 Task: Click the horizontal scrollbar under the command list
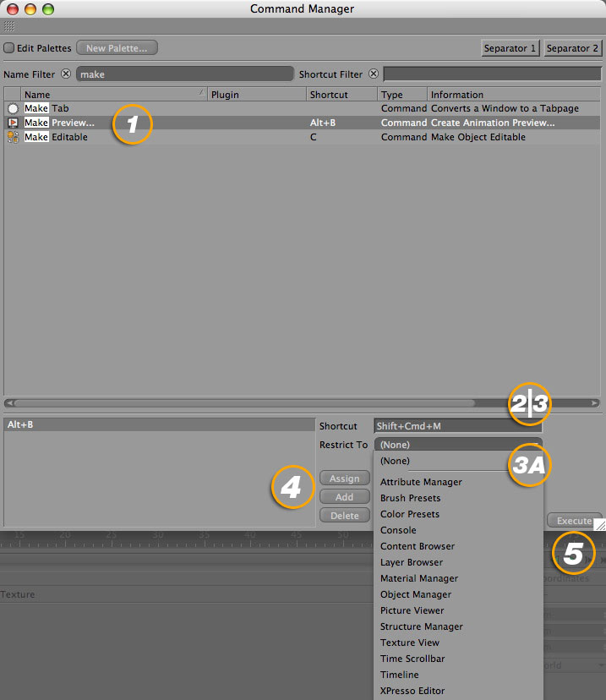245,403
